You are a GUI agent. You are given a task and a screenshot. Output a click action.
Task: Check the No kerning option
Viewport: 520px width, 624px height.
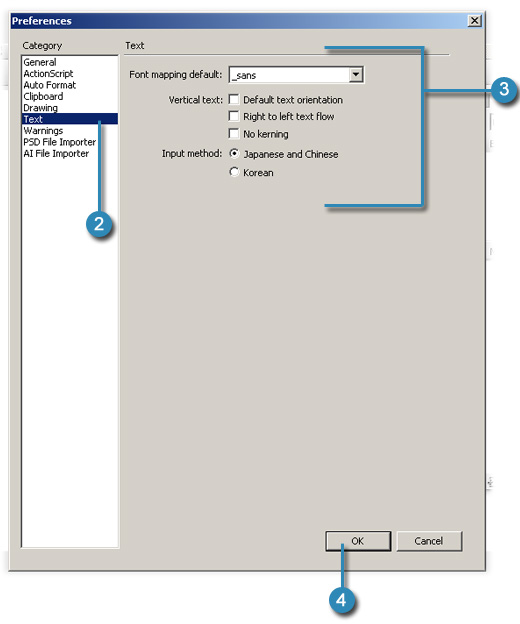[x=234, y=133]
